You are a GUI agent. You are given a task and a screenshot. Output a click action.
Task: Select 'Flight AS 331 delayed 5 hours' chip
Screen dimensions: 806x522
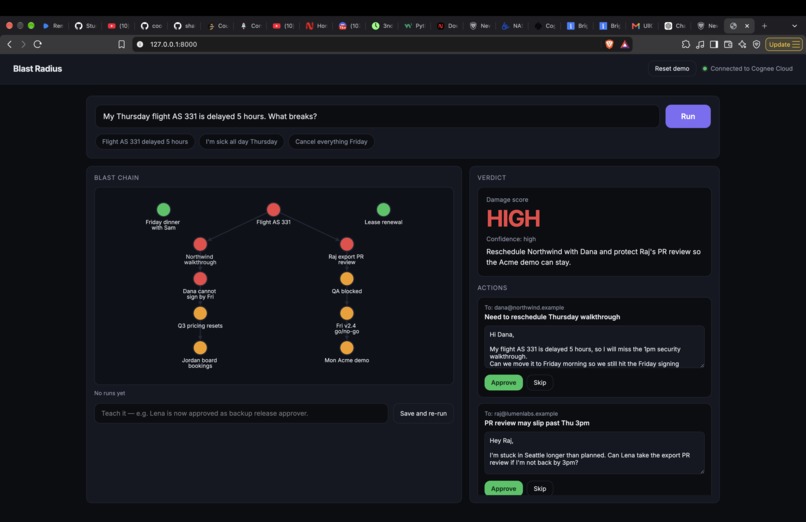[145, 142]
